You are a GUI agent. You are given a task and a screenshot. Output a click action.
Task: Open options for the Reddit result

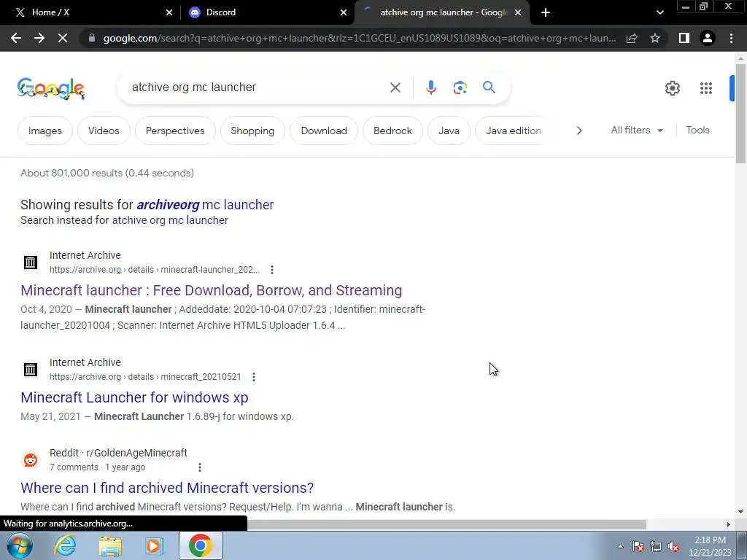pos(200,467)
